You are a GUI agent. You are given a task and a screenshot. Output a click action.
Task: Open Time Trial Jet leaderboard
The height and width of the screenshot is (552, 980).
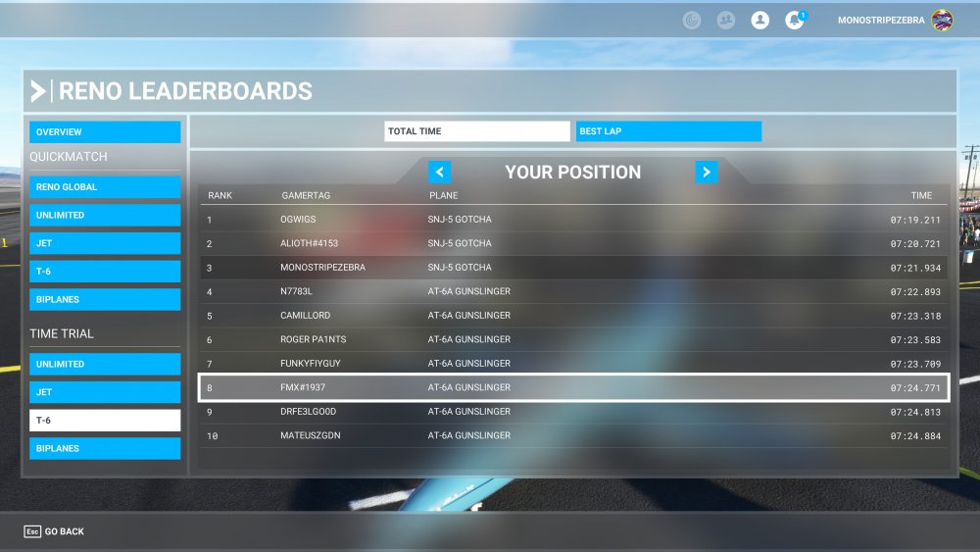105,392
